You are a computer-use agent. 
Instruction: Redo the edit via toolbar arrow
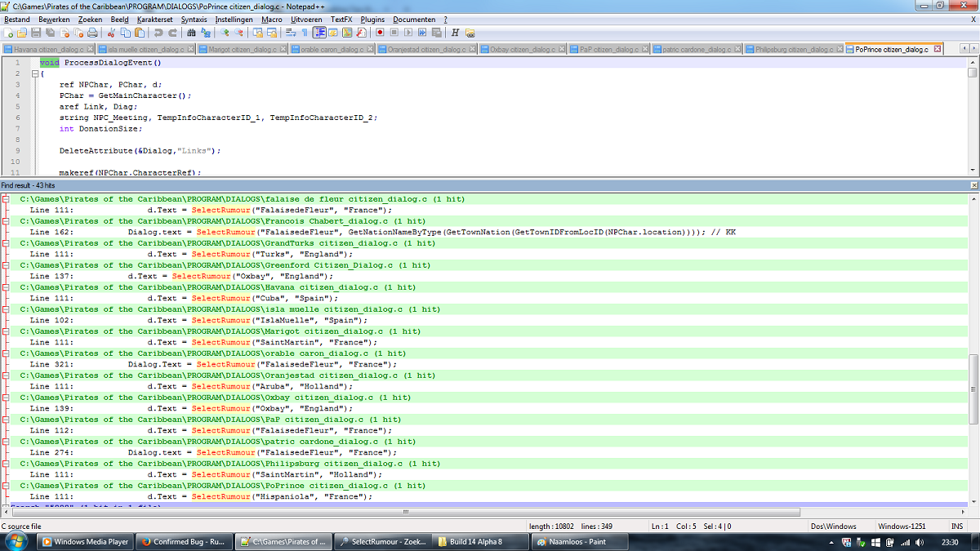[172, 33]
